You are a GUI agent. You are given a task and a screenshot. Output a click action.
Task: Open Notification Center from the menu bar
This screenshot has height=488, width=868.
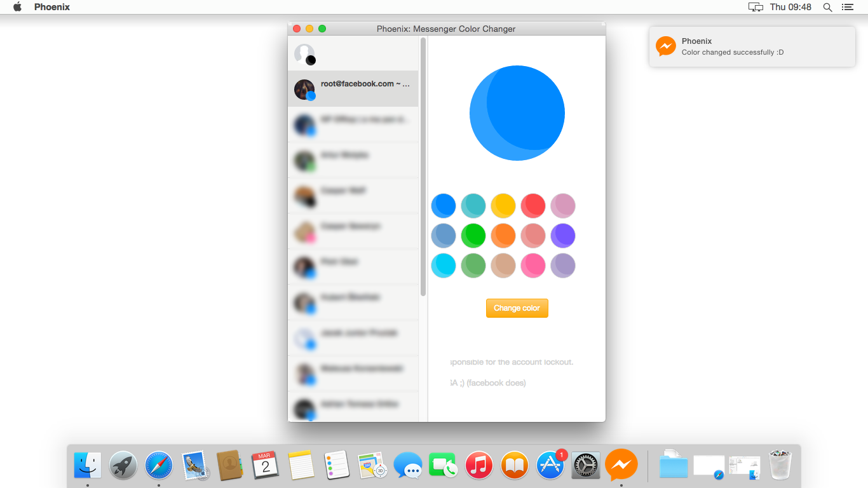pos(847,7)
